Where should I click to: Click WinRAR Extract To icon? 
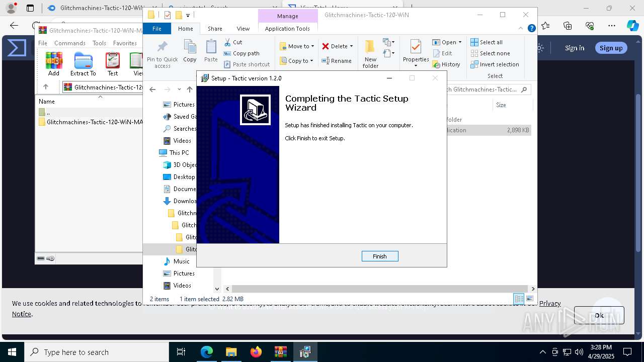(83, 64)
